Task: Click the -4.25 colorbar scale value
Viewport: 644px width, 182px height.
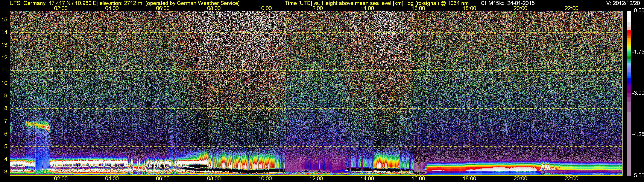Action: [638, 134]
